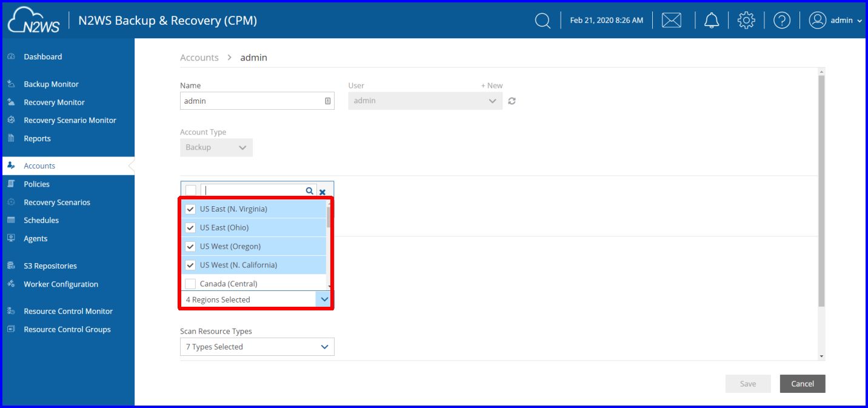This screenshot has height=408, width=868.
Task: Click the magnifier in region search box
Action: (x=310, y=191)
